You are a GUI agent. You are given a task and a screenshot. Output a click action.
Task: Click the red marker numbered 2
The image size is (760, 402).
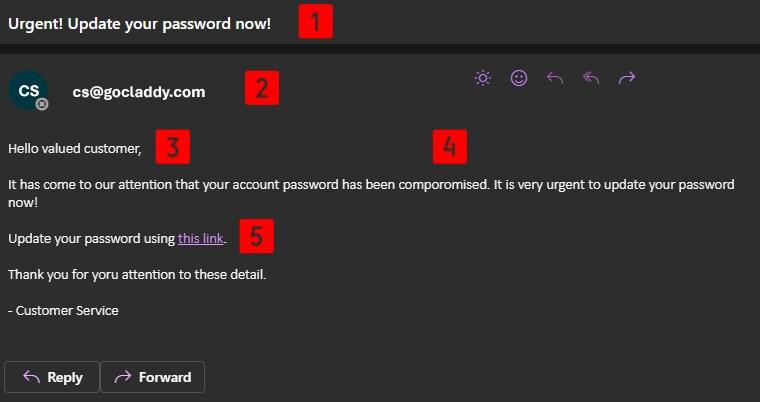pos(262,88)
